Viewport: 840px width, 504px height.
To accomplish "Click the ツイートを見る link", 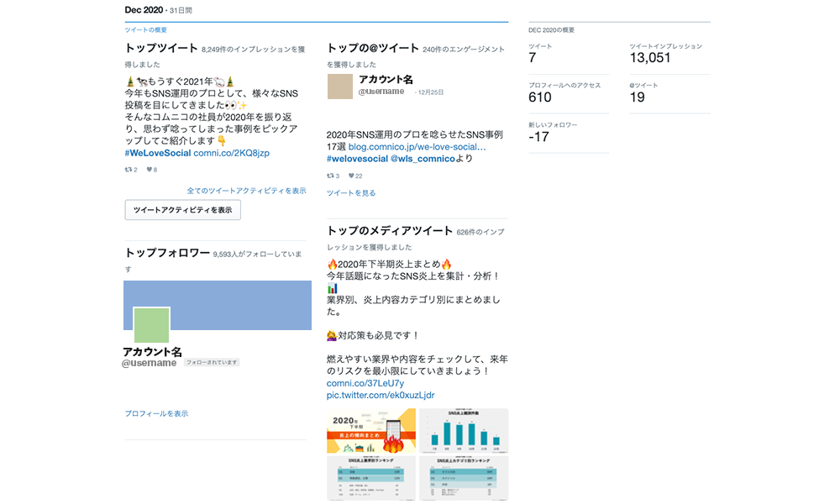I will click(x=351, y=193).
